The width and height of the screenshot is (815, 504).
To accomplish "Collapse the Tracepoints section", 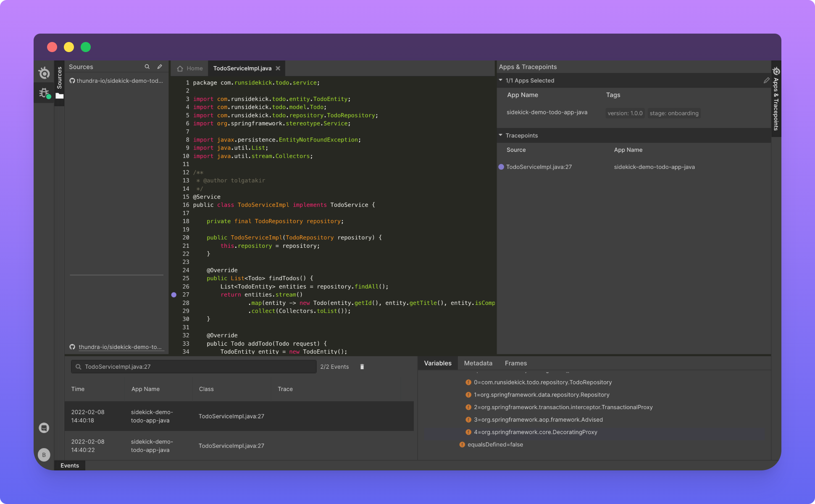I will [x=500, y=135].
